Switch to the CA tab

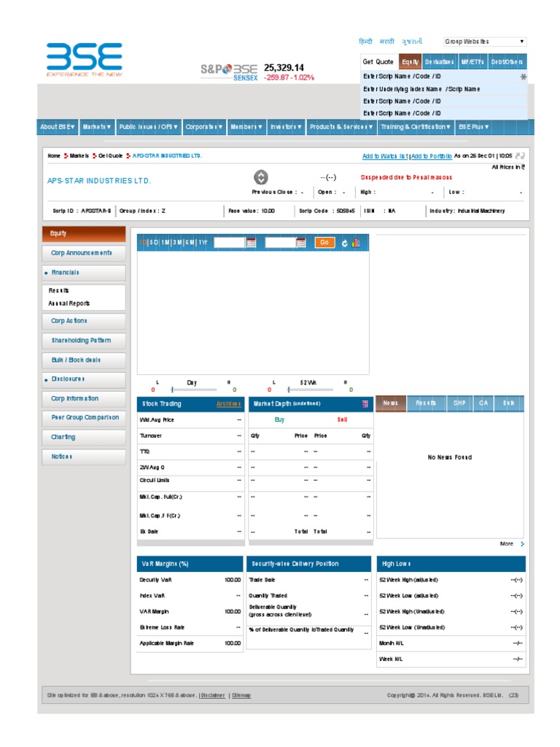pos(483,403)
